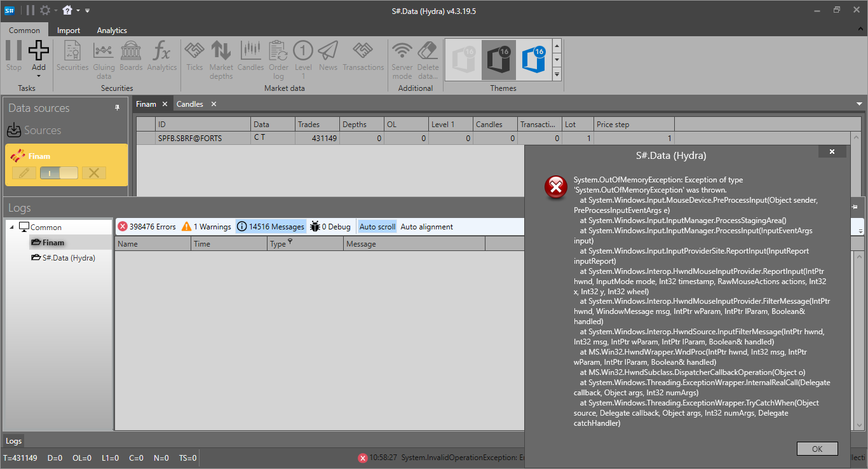Image resolution: width=868 pixels, height=469 pixels.
Task: Expand the Themes gallery more arrow
Action: (557, 75)
